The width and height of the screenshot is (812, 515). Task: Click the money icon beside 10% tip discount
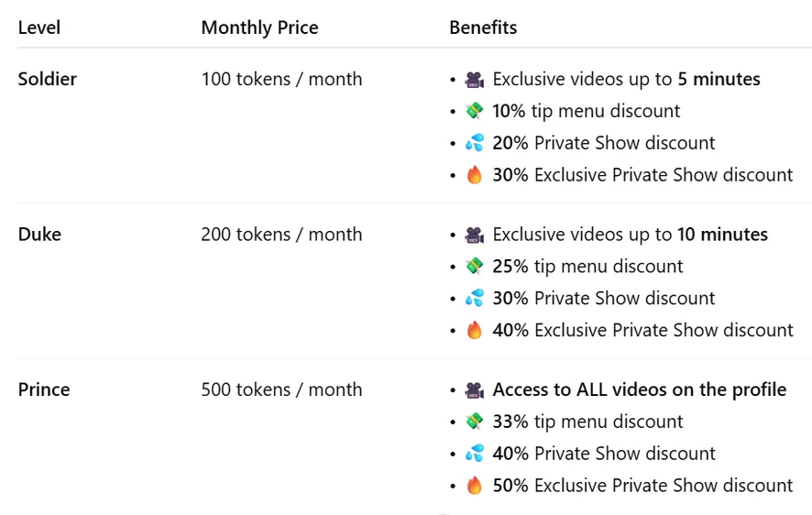click(x=474, y=112)
